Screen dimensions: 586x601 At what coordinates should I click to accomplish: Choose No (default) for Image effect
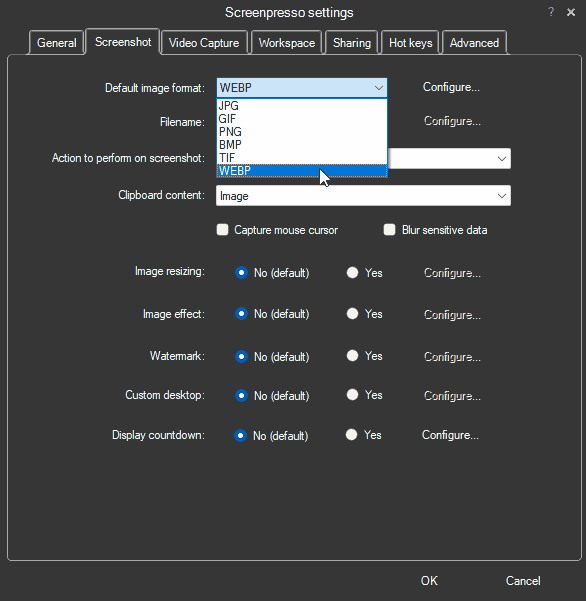point(241,314)
